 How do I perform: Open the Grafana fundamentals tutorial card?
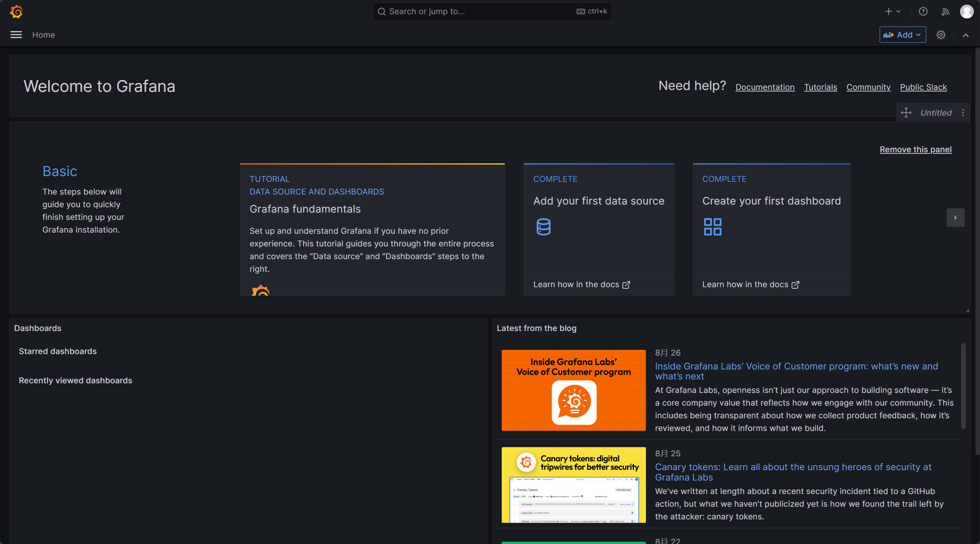point(372,230)
